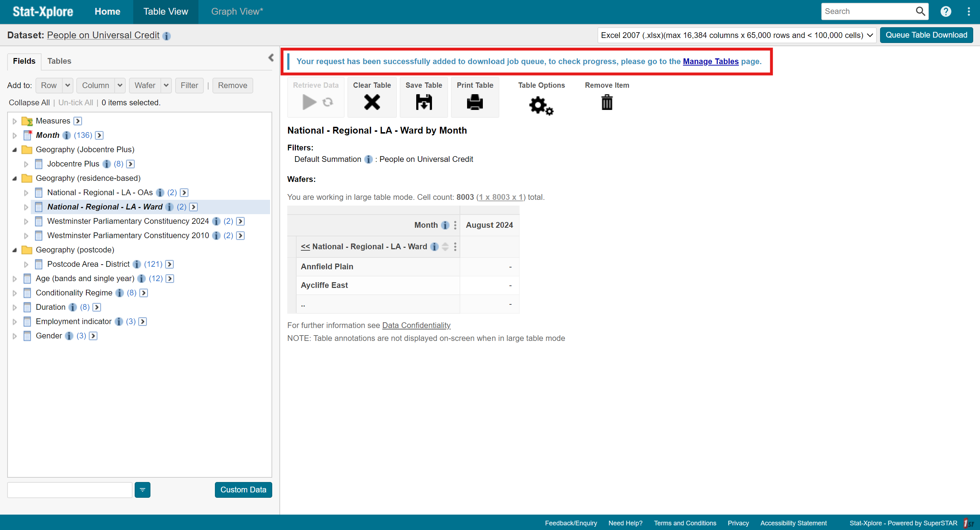
Task: Click the Clear Table icon
Action: tap(372, 102)
